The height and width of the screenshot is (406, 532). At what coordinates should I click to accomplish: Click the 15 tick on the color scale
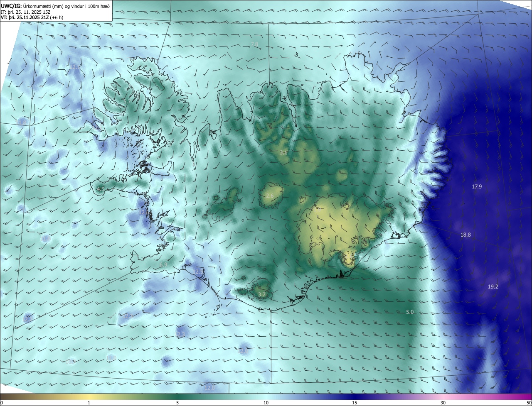point(355,403)
